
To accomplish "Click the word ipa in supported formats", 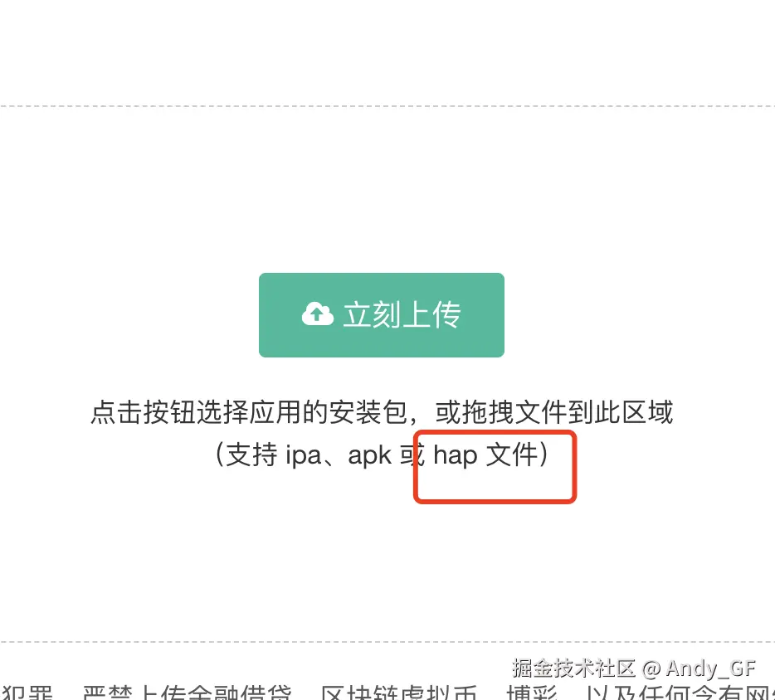I will coord(304,455).
